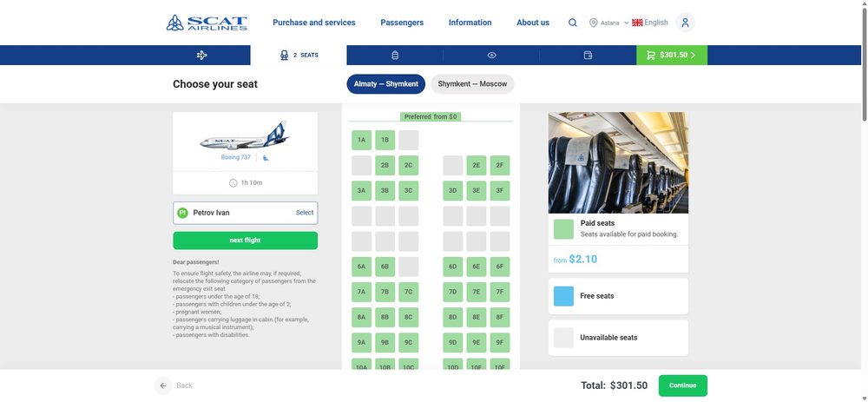Image resolution: width=868 pixels, height=402 pixels.
Task: Open the baggage step luggage icon
Action: [x=395, y=55]
